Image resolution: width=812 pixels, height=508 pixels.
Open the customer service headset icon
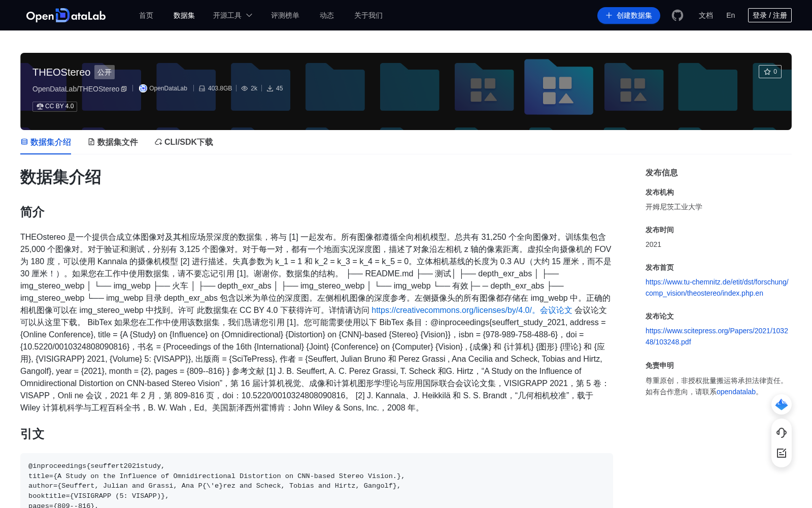(x=782, y=432)
